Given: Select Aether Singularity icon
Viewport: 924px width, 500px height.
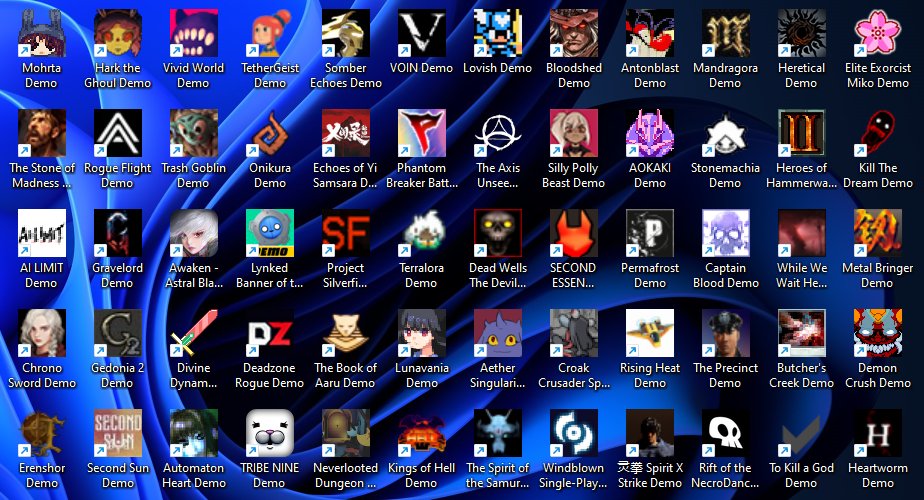Looking at the screenshot, I should pyautogui.click(x=498, y=333).
